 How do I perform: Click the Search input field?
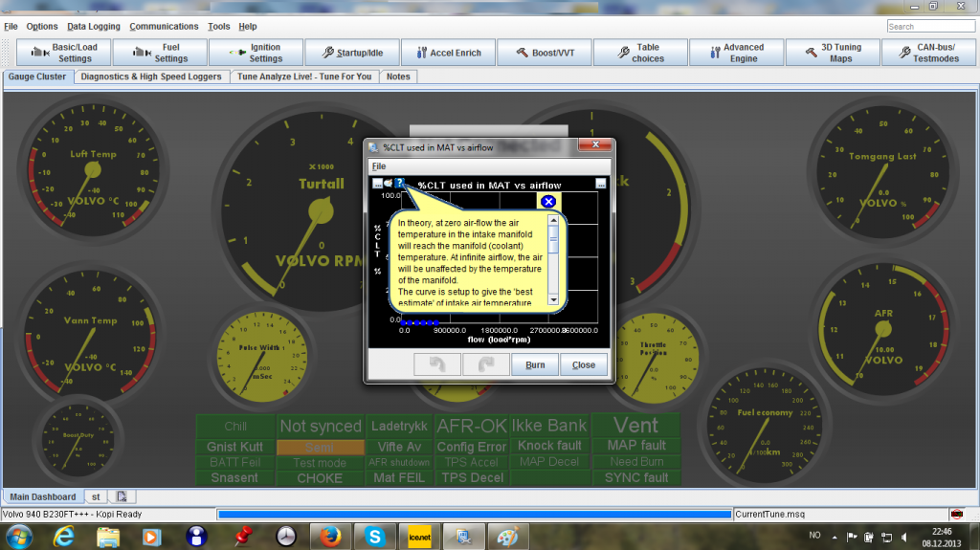[x=930, y=26]
